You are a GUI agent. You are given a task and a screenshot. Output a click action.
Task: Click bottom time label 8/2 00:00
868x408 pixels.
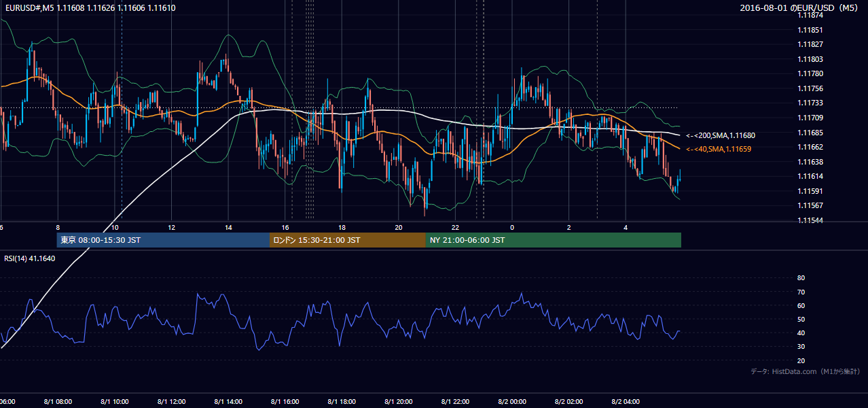(511, 402)
